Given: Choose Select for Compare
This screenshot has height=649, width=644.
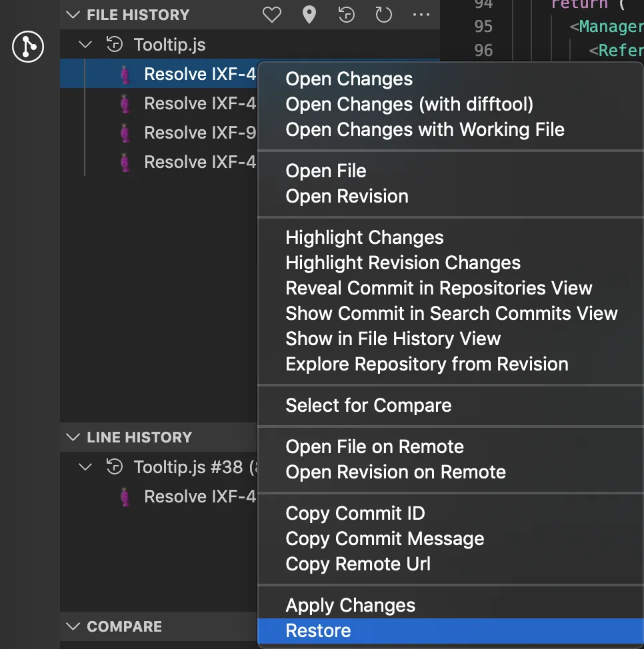Looking at the screenshot, I should pos(368,405).
